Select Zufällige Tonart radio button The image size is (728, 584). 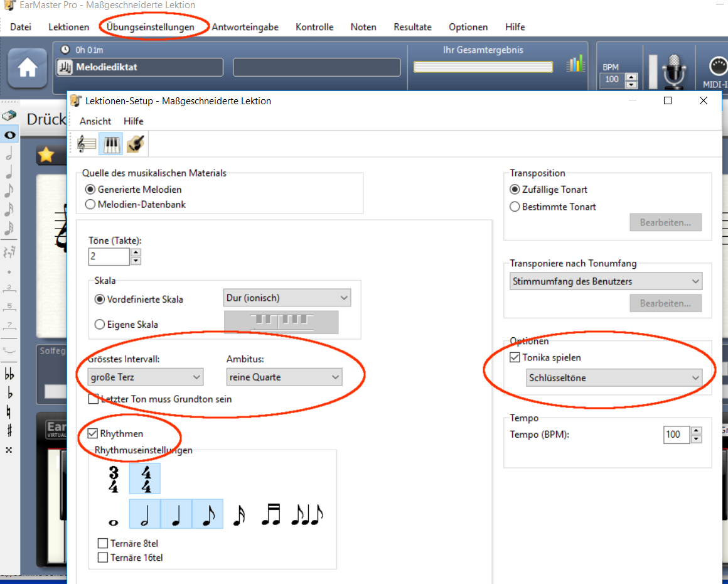tap(515, 190)
